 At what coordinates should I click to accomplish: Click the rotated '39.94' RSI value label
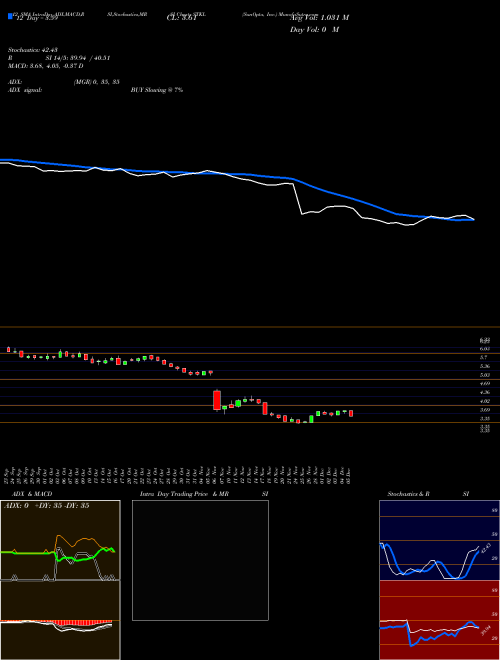485,630
